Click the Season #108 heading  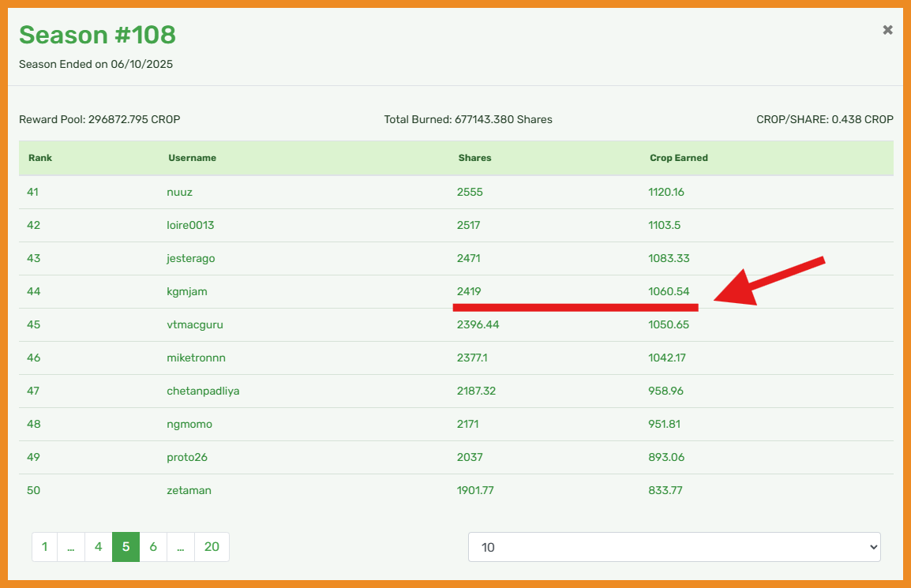97,35
